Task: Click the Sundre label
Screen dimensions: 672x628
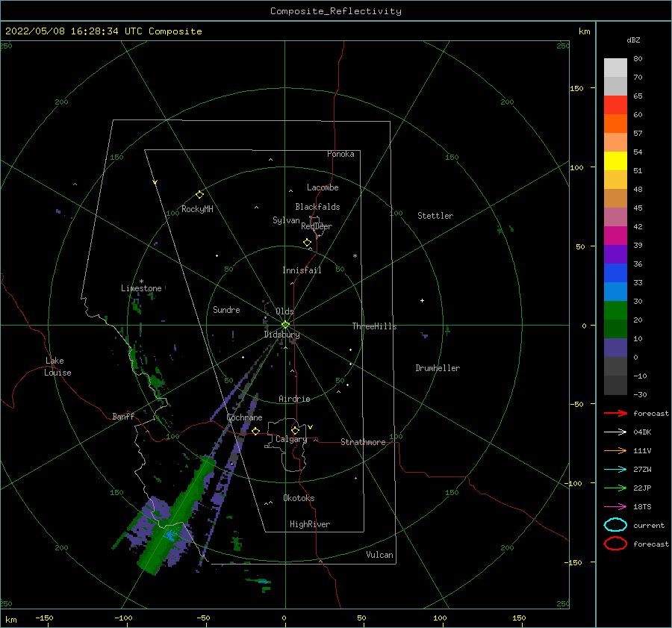Action: tap(226, 309)
